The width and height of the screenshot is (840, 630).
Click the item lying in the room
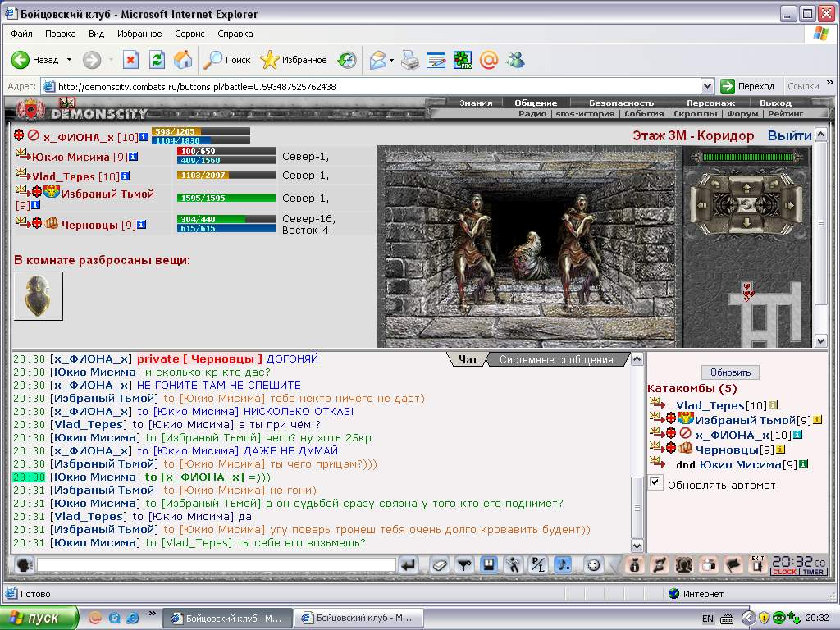pos(38,296)
